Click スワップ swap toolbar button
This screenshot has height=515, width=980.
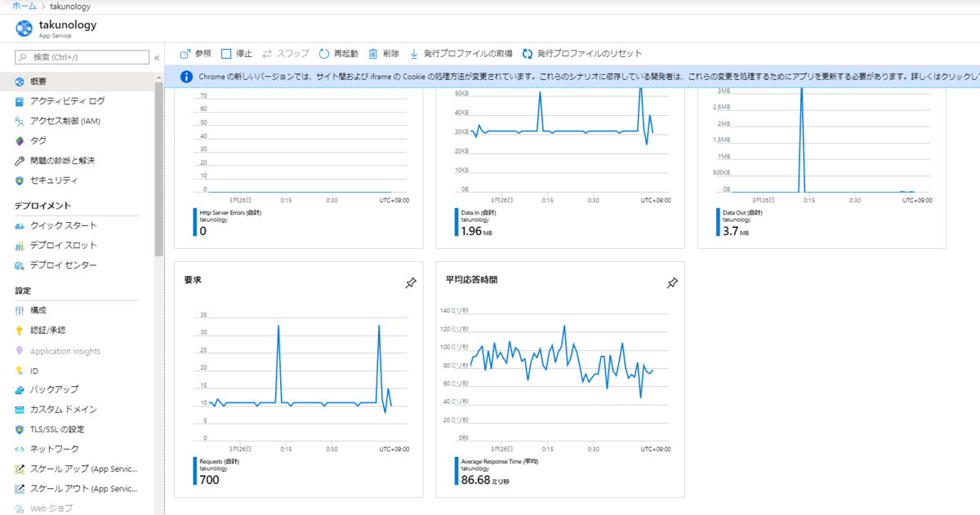(286, 53)
